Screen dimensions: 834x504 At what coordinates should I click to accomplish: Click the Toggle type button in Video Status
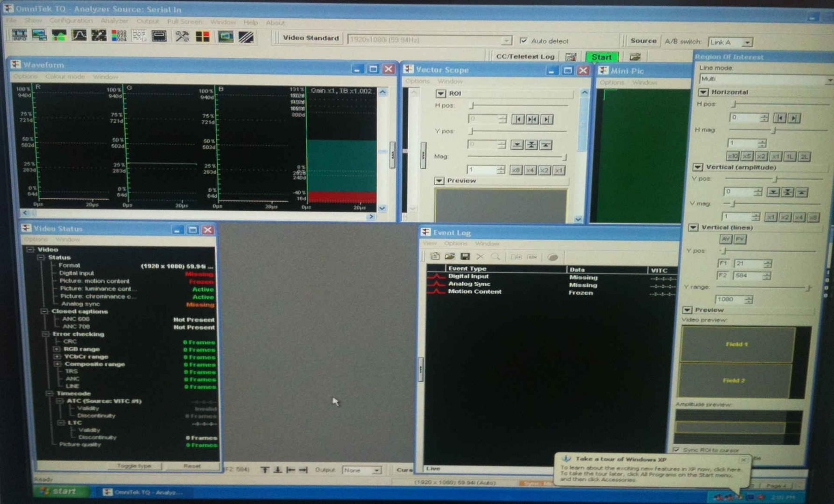pyautogui.click(x=134, y=466)
